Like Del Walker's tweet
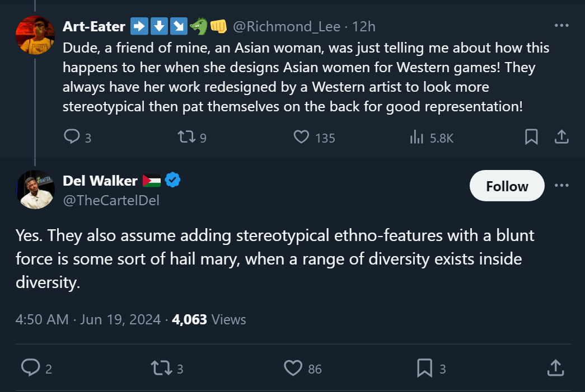Viewport: 585px width, 392px height. point(293,367)
